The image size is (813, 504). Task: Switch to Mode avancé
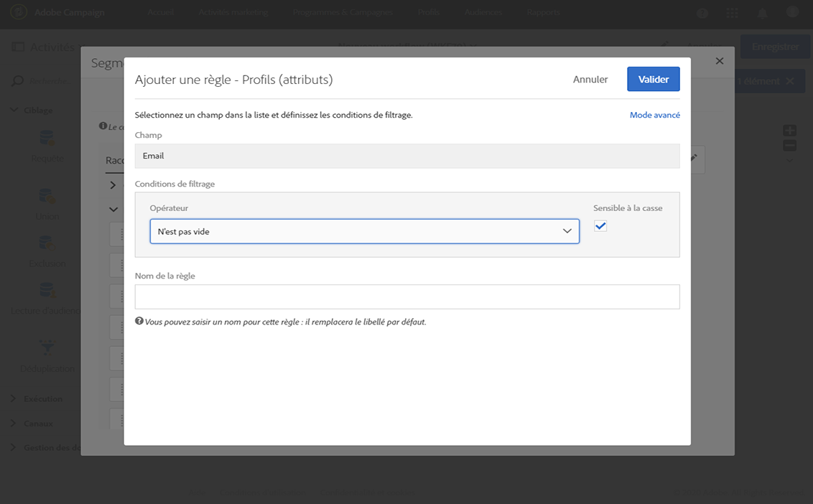pyautogui.click(x=654, y=115)
